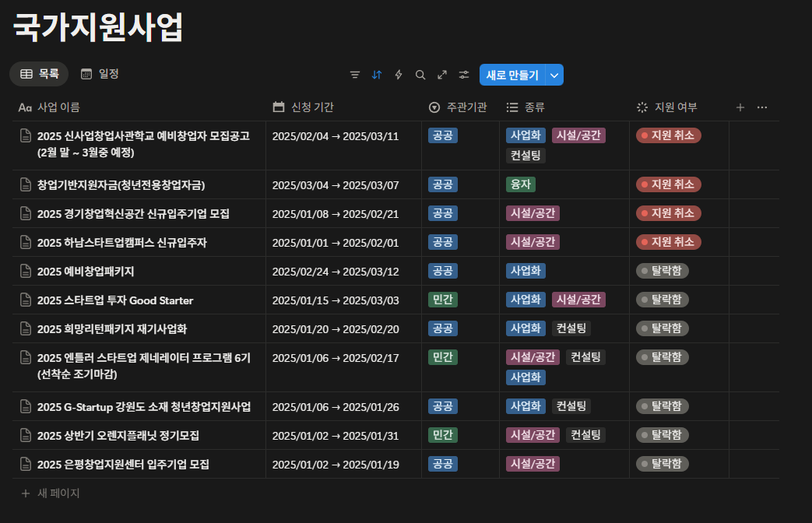Open 창업기반지원자금(청년전용창업자금) page
This screenshot has width=812, height=523.
(121, 185)
